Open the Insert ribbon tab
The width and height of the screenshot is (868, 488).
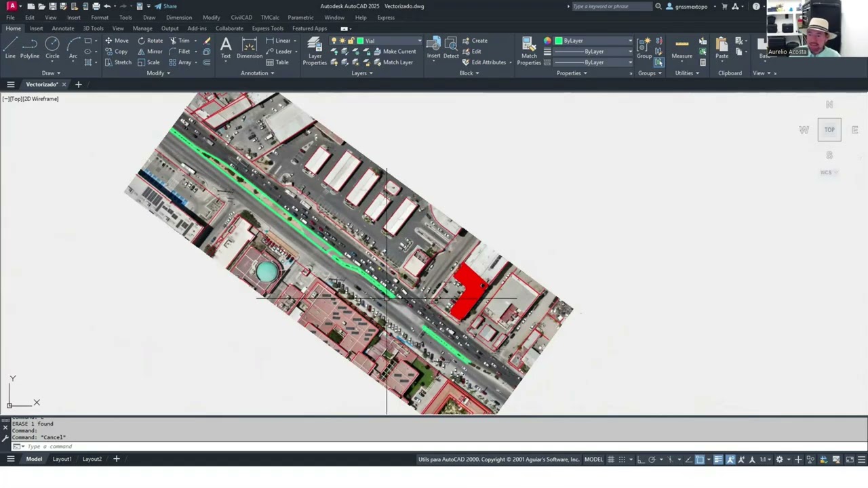(36, 28)
